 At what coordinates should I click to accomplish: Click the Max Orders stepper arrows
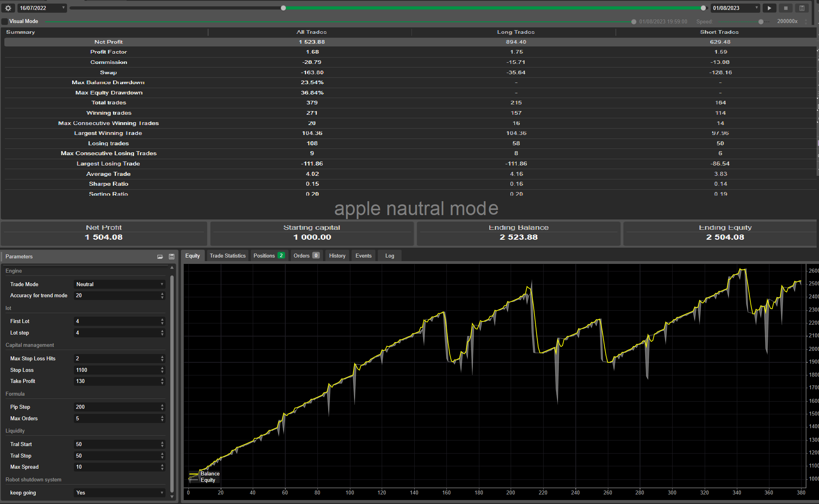[162, 419]
